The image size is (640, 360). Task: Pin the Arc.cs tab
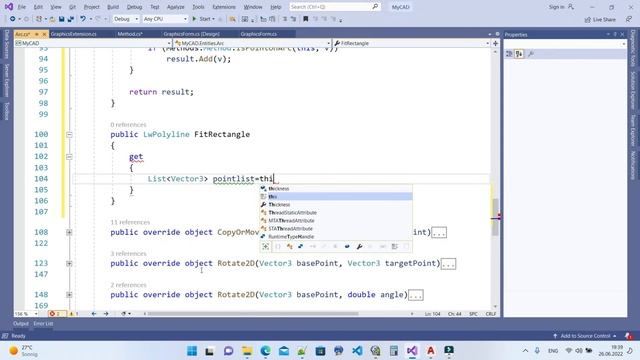[37, 34]
